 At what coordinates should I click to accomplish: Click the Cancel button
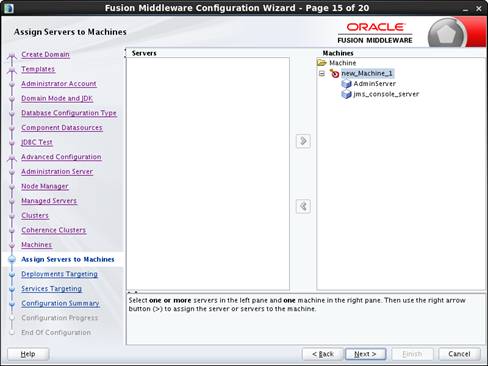tap(459, 354)
